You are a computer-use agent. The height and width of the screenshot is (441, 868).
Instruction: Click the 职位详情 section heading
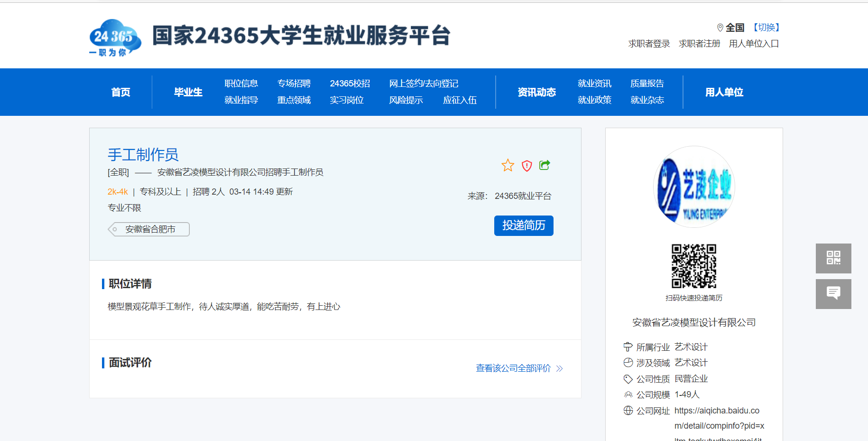[x=130, y=284]
